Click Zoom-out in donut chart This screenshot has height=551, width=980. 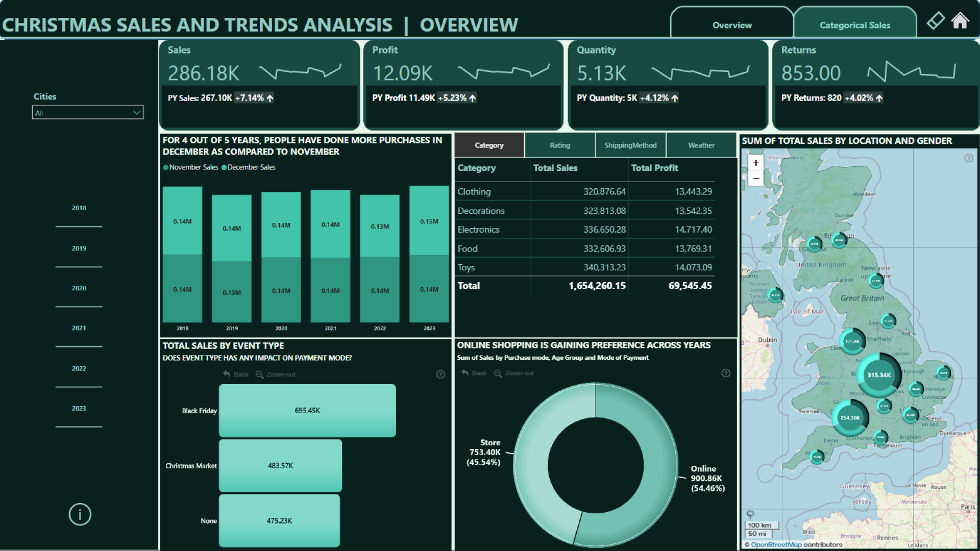pos(514,373)
